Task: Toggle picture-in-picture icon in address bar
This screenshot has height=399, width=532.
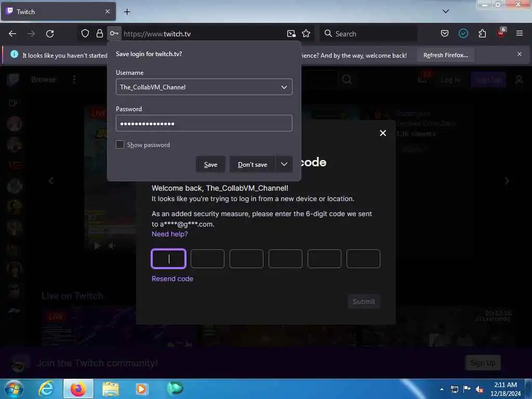Action: pyautogui.click(x=291, y=33)
